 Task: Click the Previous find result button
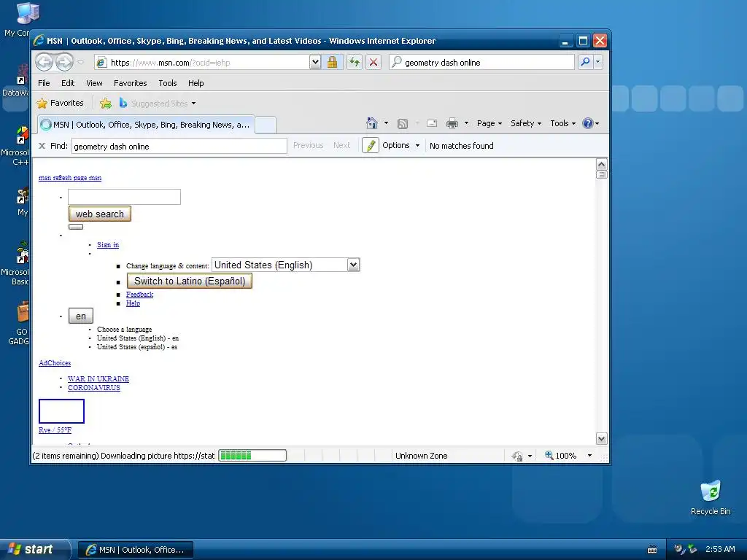[x=309, y=145]
